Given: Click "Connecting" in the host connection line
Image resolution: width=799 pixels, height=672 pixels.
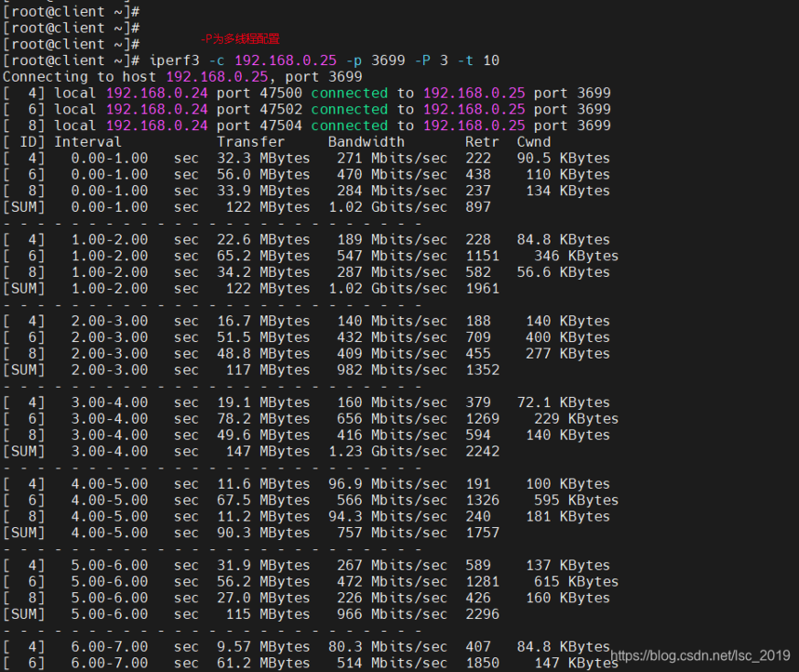Looking at the screenshot, I should [x=46, y=77].
